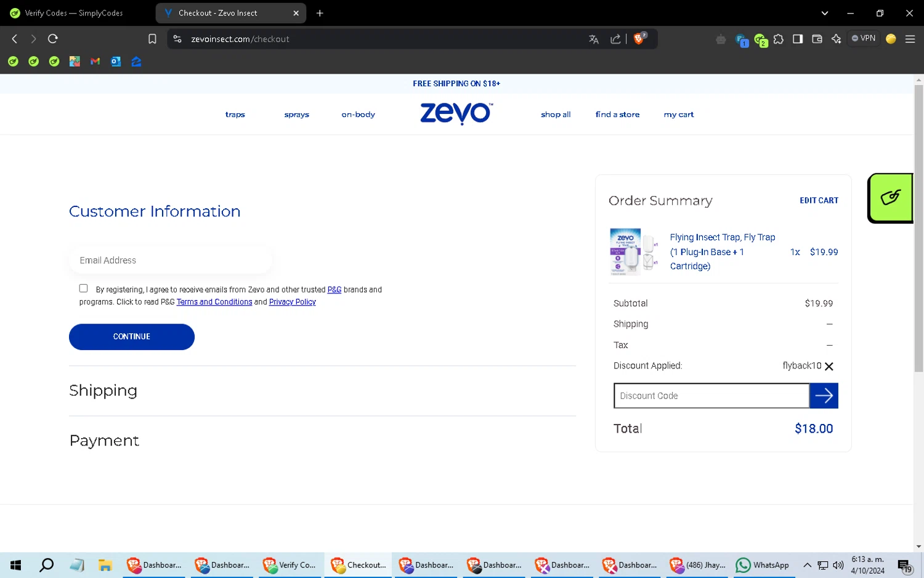
Task: Expand the Shipping section
Action: (103, 391)
